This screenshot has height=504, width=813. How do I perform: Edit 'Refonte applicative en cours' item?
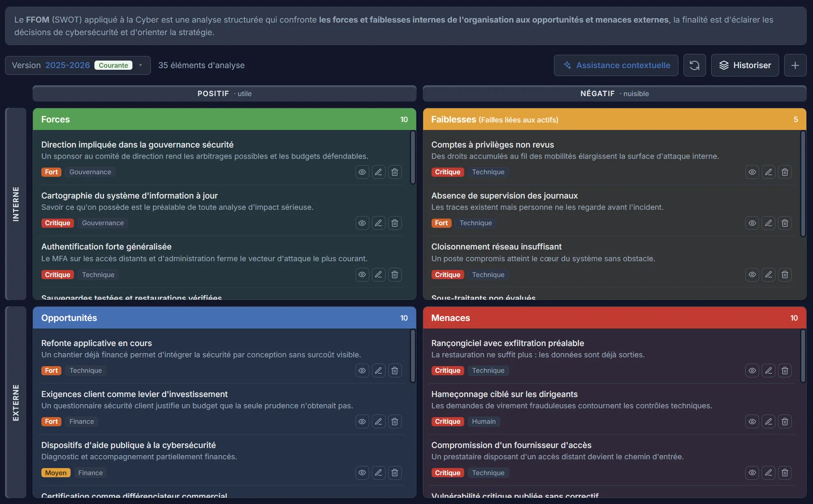click(x=378, y=371)
